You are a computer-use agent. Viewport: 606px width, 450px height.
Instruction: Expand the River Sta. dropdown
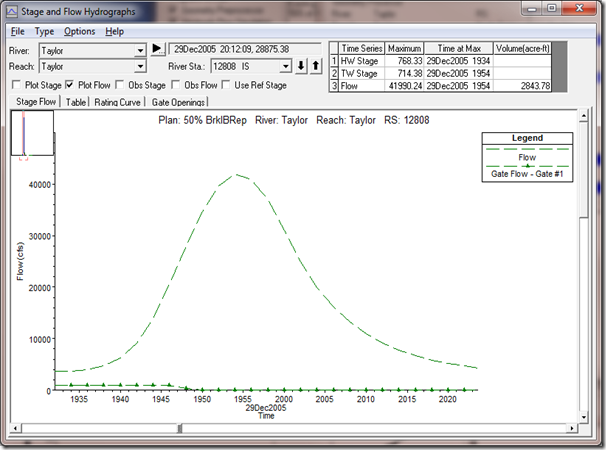pos(286,66)
